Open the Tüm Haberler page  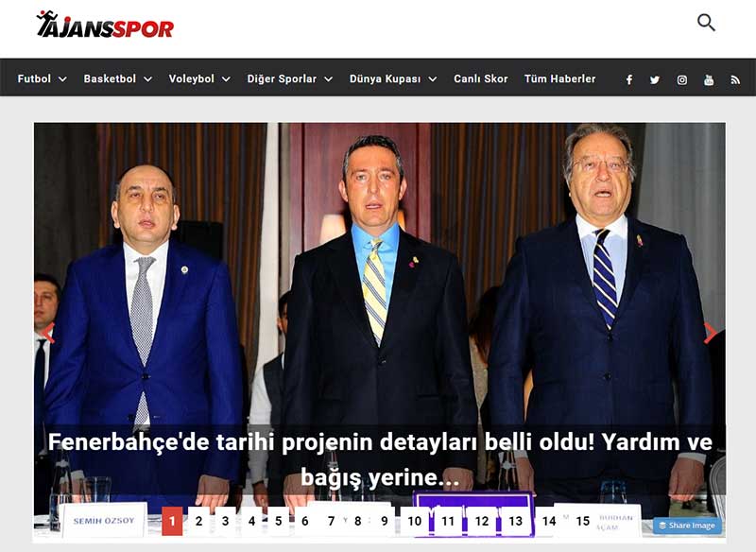(x=560, y=78)
